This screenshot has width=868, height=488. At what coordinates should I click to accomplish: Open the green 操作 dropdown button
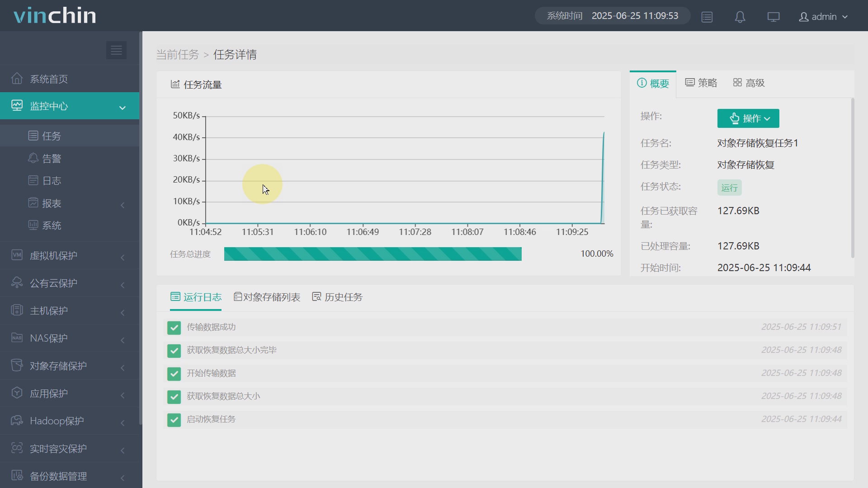coord(748,118)
